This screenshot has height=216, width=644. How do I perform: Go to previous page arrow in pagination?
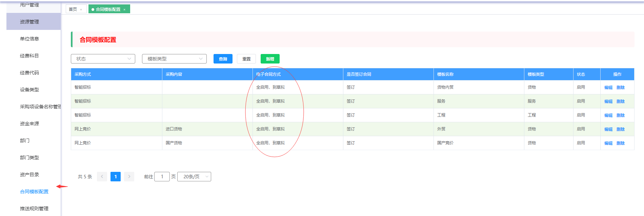click(102, 177)
